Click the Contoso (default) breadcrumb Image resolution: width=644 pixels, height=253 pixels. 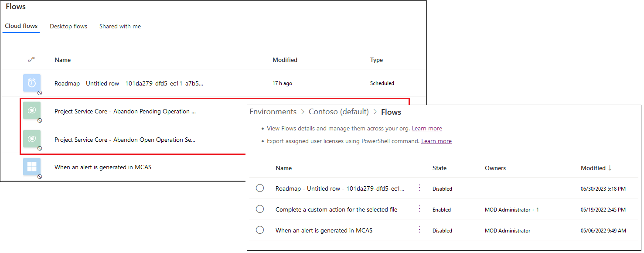[x=338, y=112]
